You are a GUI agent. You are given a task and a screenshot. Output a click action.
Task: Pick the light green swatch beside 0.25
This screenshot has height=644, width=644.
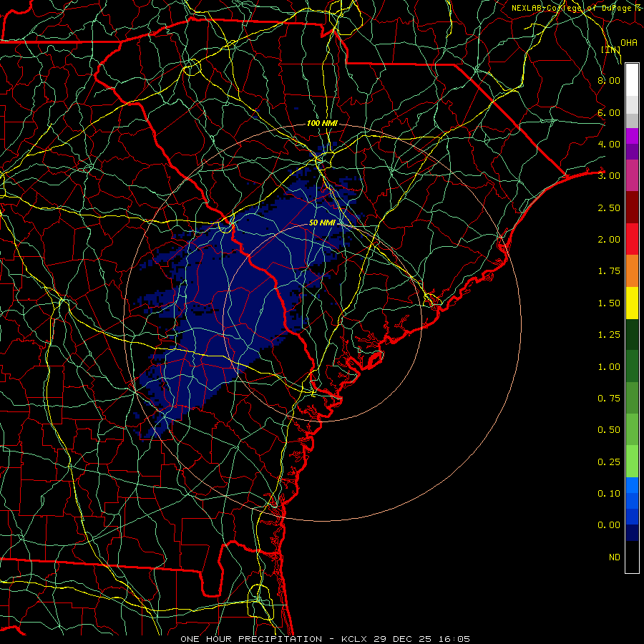632,462
